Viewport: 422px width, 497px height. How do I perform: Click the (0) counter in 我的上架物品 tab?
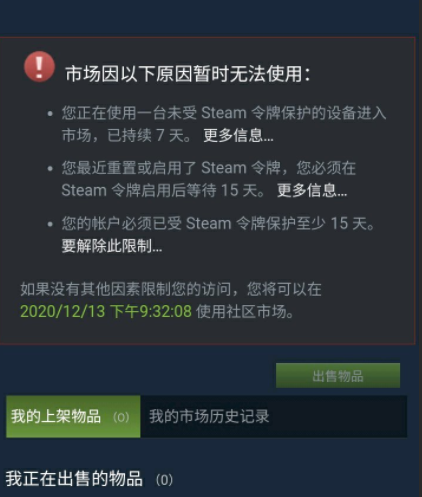[121, 417]
